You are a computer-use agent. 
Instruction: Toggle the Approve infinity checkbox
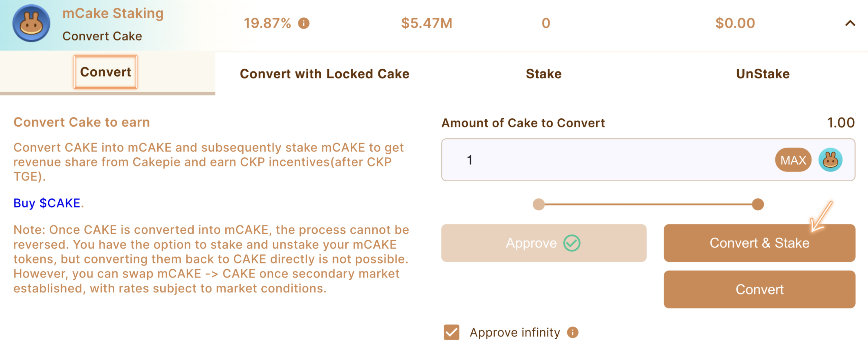click(x=451, y=333)
